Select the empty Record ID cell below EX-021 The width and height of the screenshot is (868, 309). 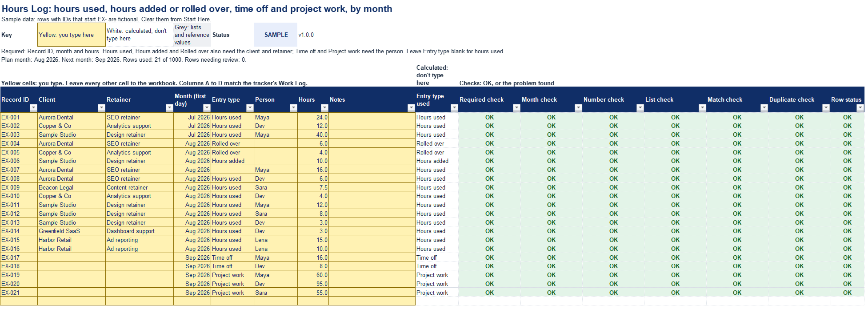[19, 301]
